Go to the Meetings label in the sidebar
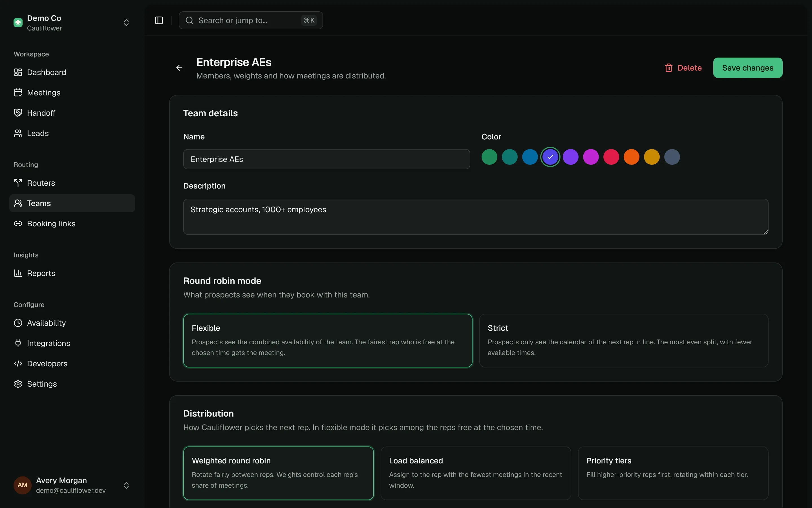Image resolution: width=812 pixels, height=508 pixels. click(44, 93)
